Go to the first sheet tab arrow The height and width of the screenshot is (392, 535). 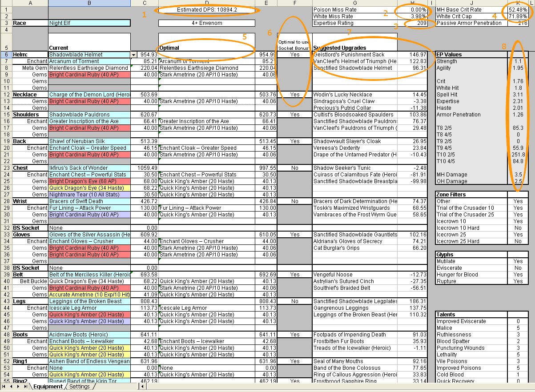point(3,387)
